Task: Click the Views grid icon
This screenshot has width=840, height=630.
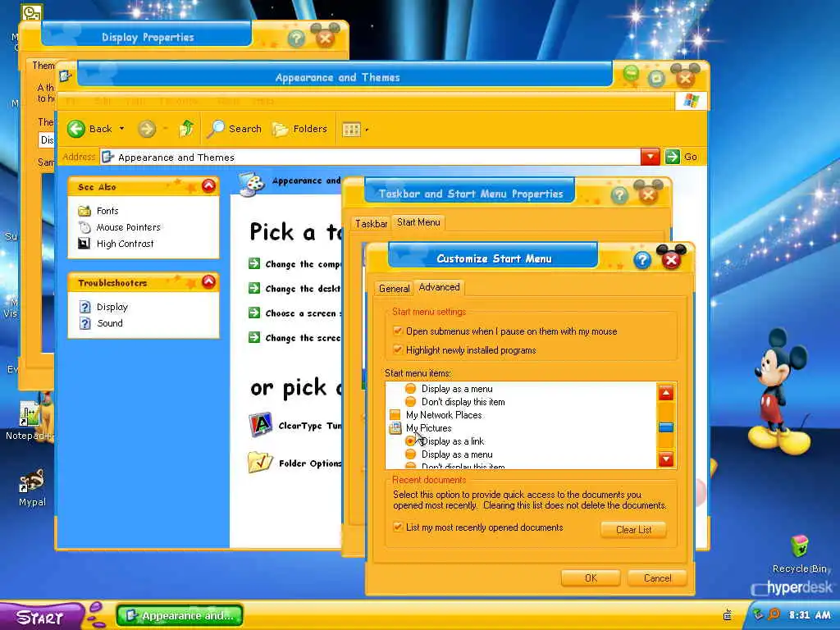Action: pyautogui.click(x=351, y=129)
